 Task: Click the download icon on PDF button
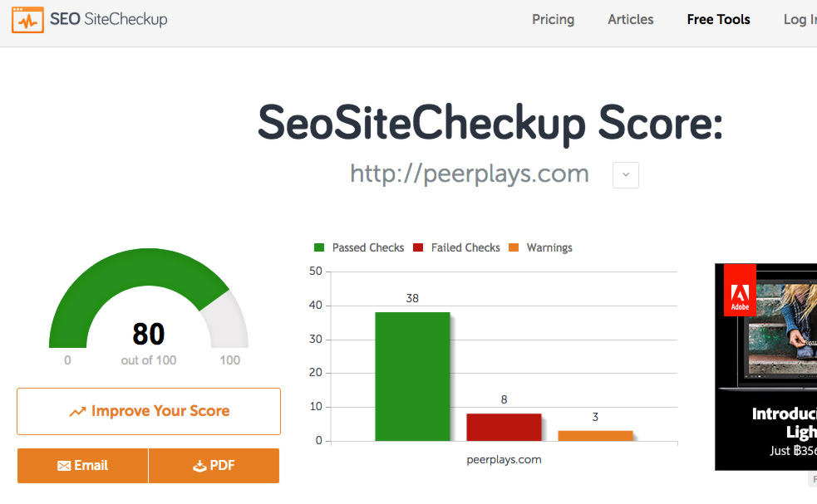click(x=199, y=466)
